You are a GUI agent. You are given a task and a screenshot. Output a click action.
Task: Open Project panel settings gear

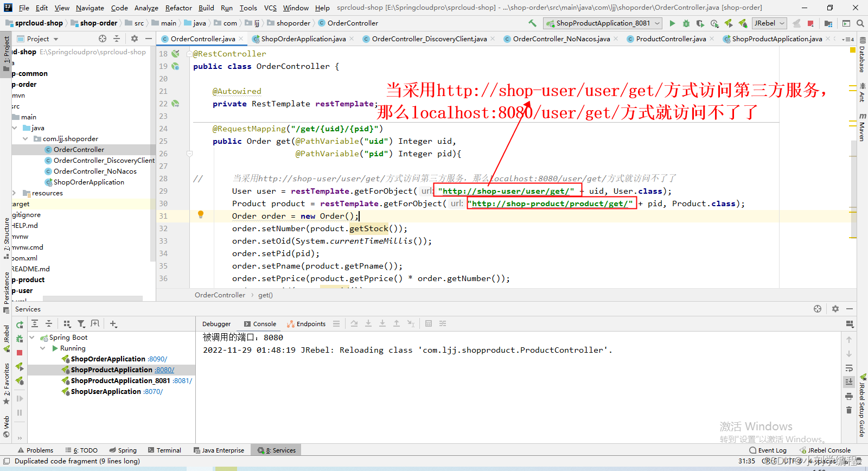135,39
